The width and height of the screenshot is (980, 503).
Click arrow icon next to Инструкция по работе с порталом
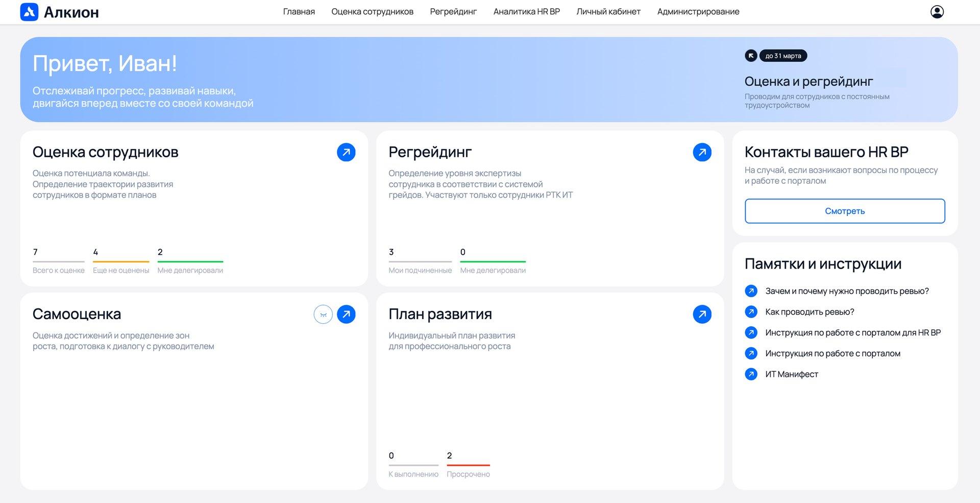tap(751, 353)
